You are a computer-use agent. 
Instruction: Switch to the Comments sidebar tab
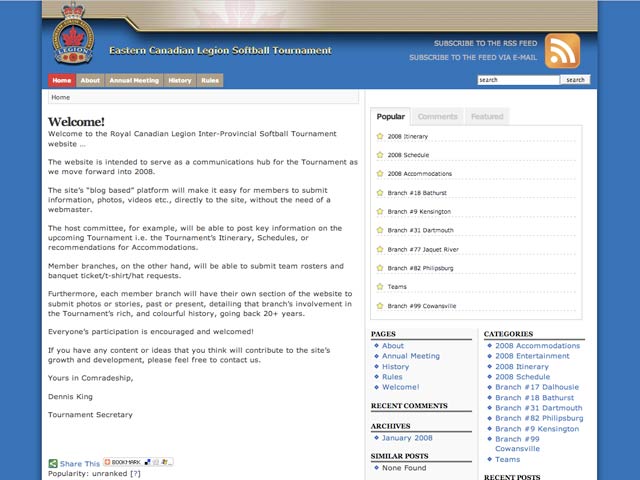click(438, 116)
